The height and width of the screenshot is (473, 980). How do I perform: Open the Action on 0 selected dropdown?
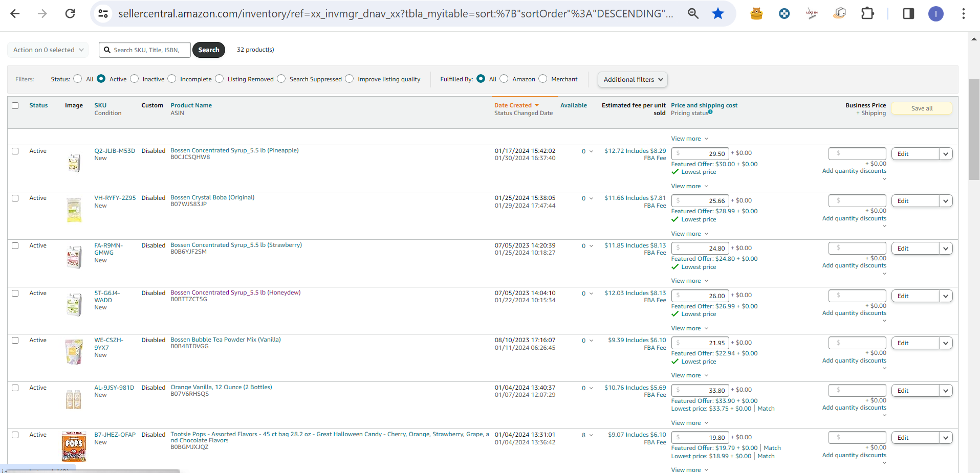click(48, 50)
